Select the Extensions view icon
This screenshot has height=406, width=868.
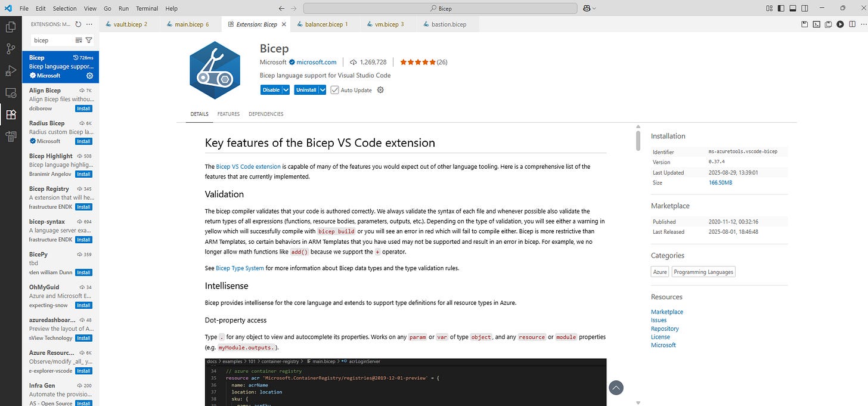[x=10, y=114]
